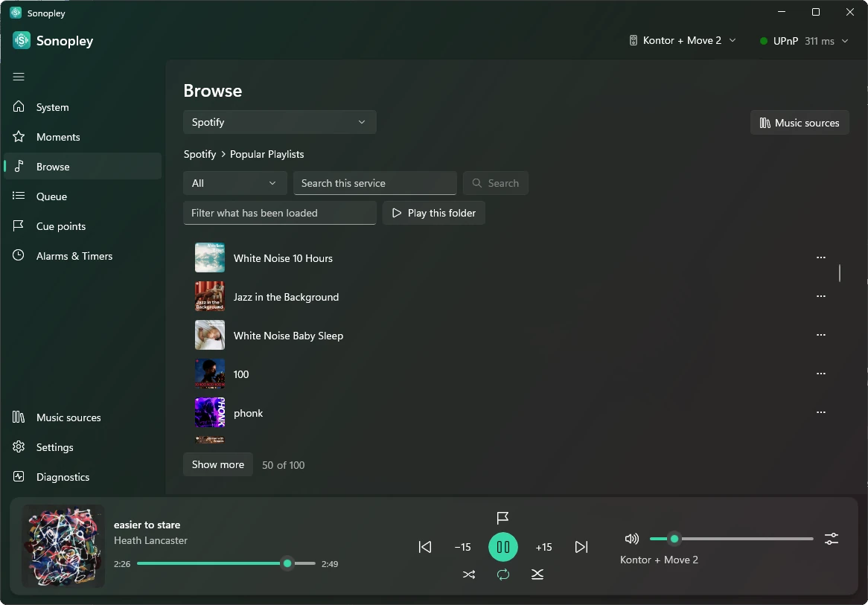
Task: Focus the Filter what has been loaded field
Action: pos(280,213)
